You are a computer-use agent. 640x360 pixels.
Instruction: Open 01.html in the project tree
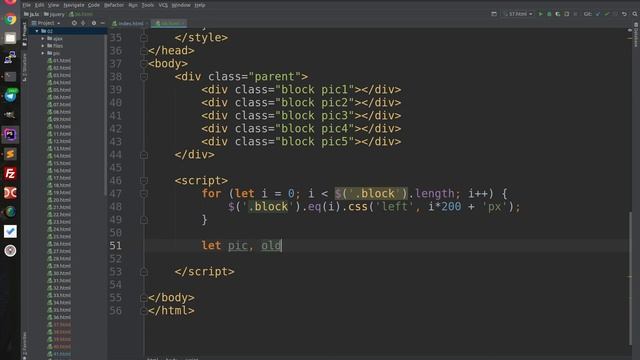tap(59, 60)
